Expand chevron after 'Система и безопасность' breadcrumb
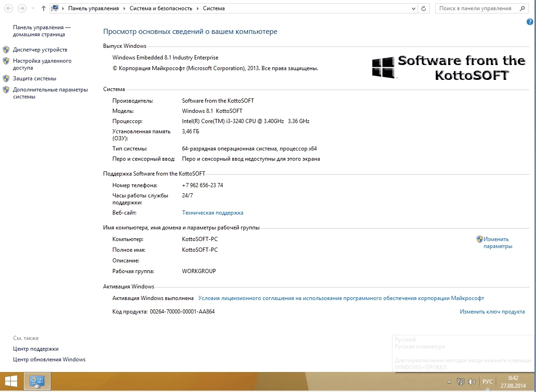This screenshot has height=392, width=536. [x=197, y=8]
